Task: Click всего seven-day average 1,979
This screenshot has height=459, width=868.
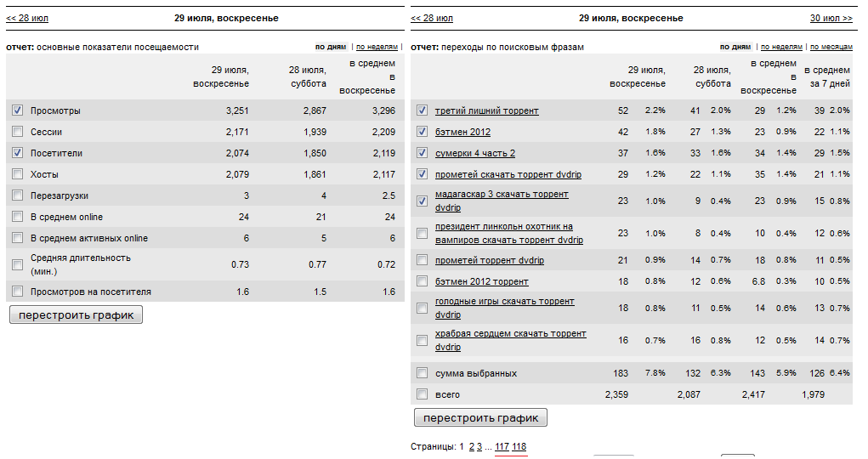Action: 814,394
